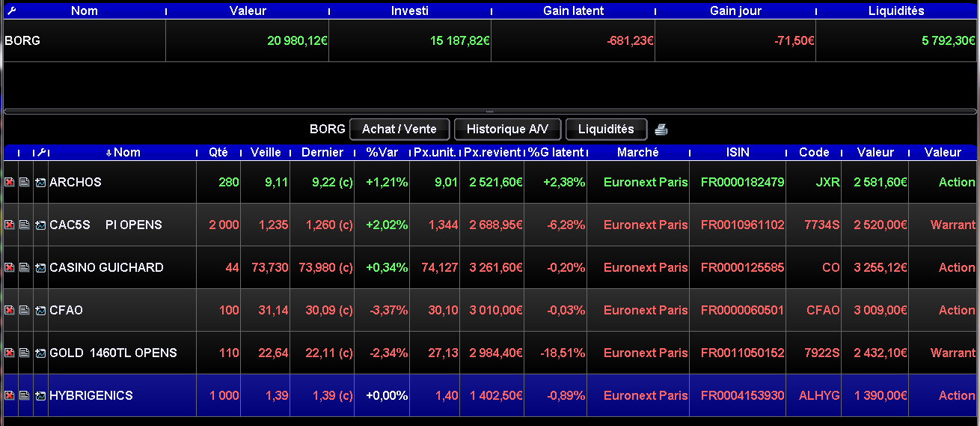The width and height of the screenshot is (980, 426).
Task: Open the chart icon for CASINO GUICHARD
Action: pyautogui.click(x=40, y=267)
